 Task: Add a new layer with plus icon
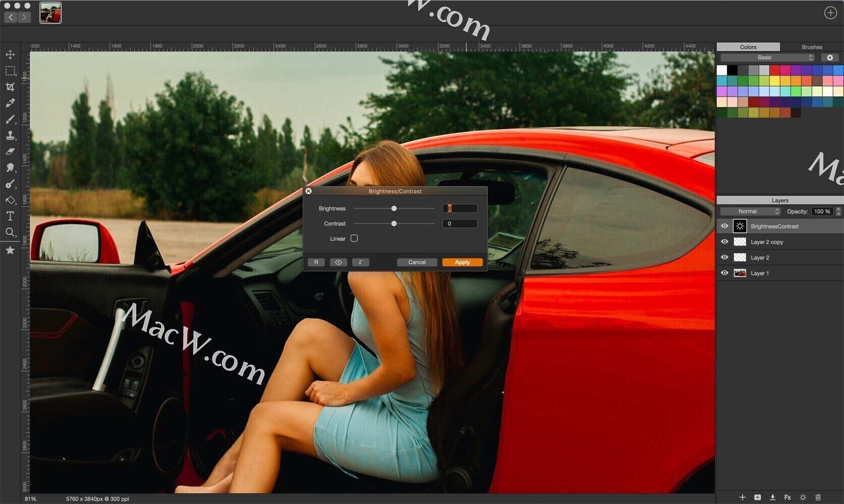tap(742, 497)
